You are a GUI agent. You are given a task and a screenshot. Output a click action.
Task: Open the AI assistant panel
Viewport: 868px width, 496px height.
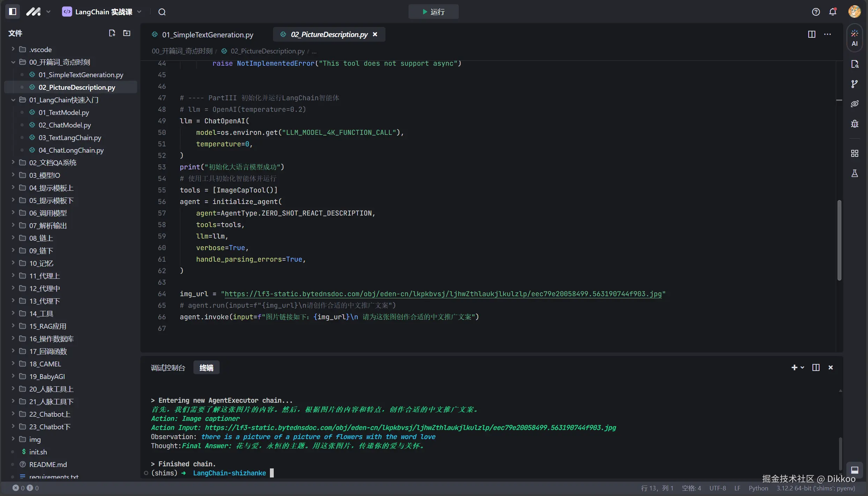(x=854, y=38)
